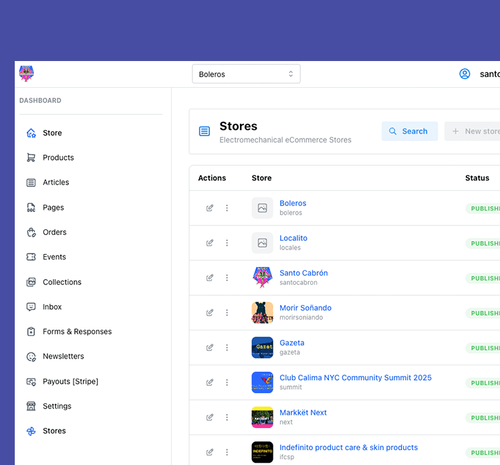Click the 'santocabron' slug text
The height and width of the screenshot is (465, 500).
click(x=298, y=283)
